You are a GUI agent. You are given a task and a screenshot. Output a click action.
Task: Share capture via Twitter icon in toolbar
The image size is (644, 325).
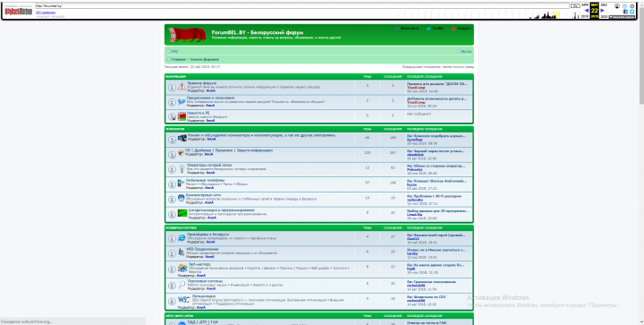coord(632,12)
